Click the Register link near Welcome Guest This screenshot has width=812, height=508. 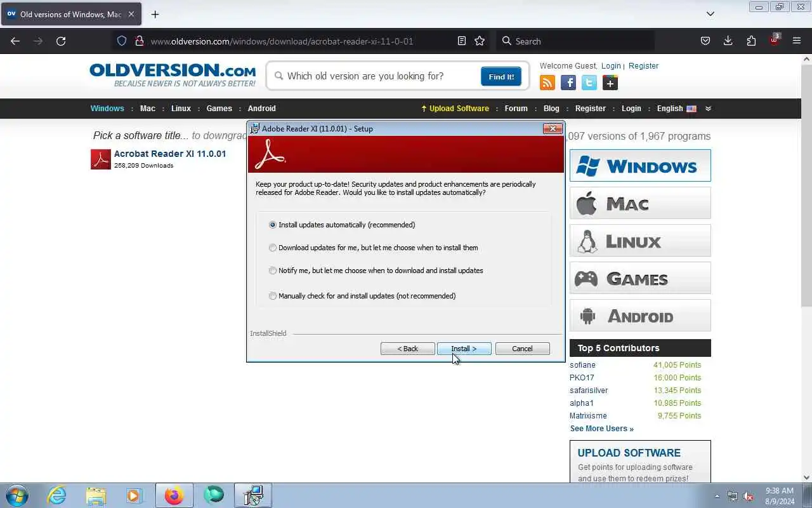click(x=643, y=66)
